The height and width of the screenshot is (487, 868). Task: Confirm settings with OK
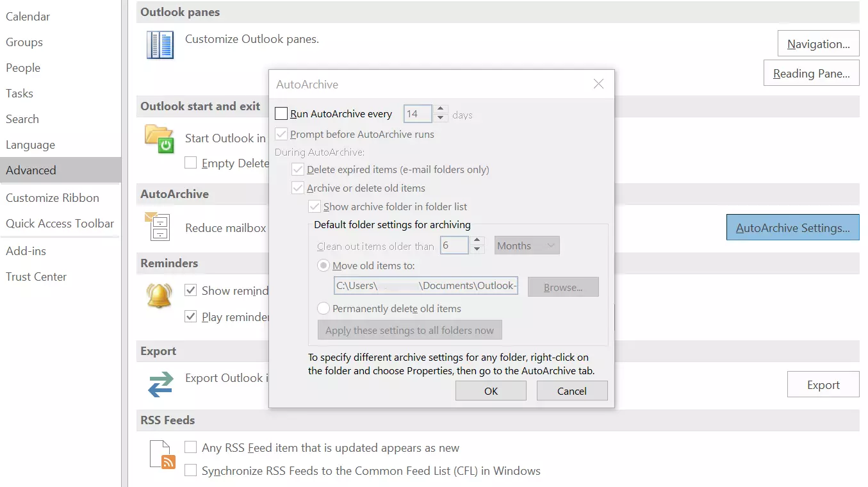pos(491,390)
